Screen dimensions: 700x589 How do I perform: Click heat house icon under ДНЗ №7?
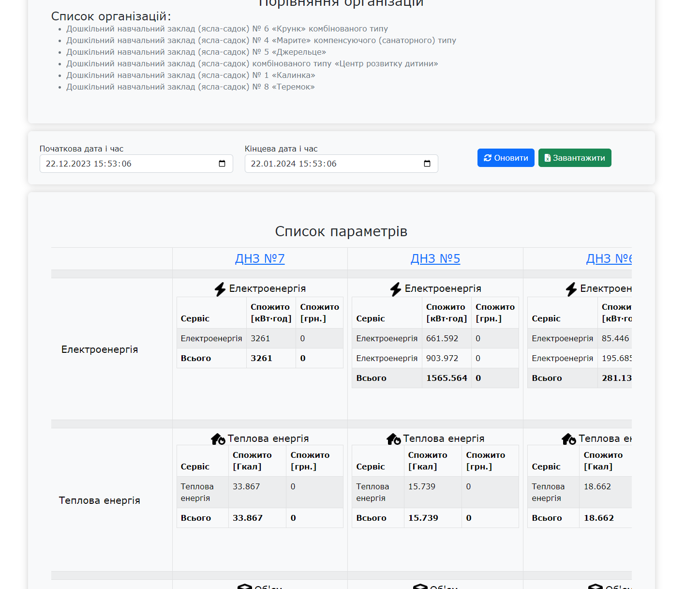[x=218, y=439]
